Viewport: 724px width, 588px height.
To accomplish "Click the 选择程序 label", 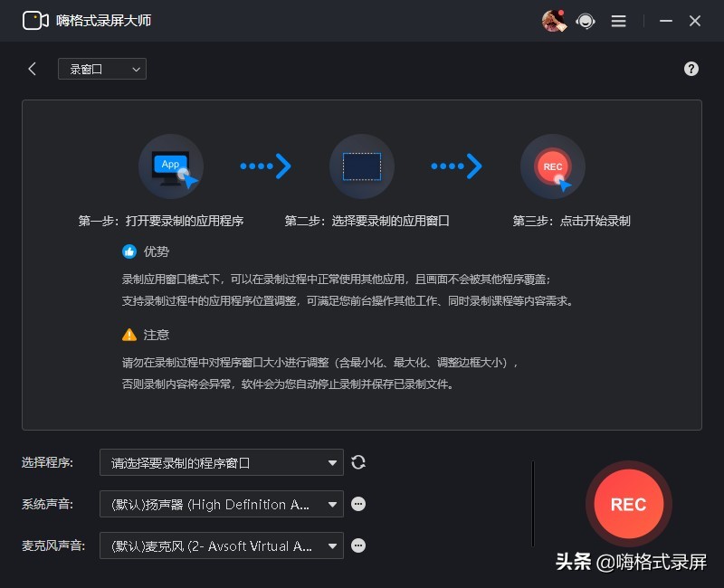I will point(47,462).
